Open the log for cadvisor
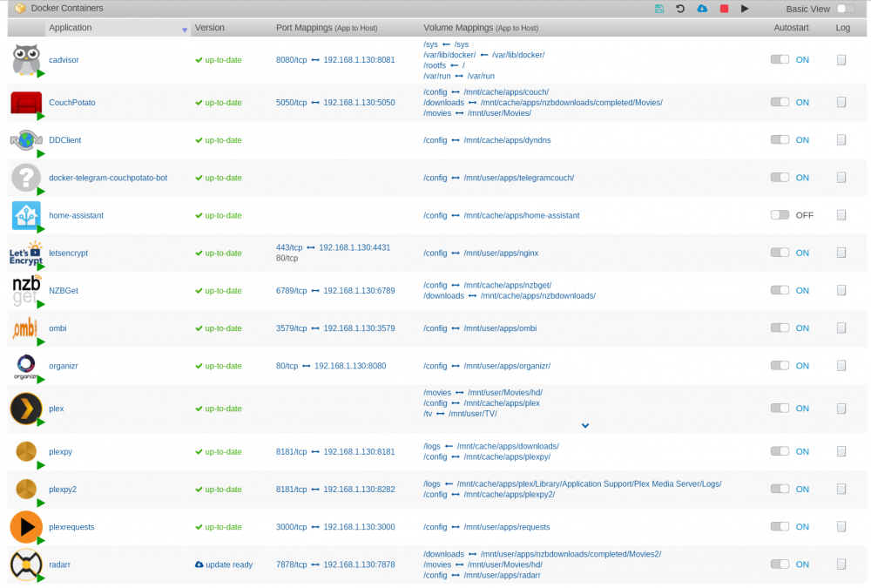The height and width of the screenshot is (588, 871). (841, 60)
